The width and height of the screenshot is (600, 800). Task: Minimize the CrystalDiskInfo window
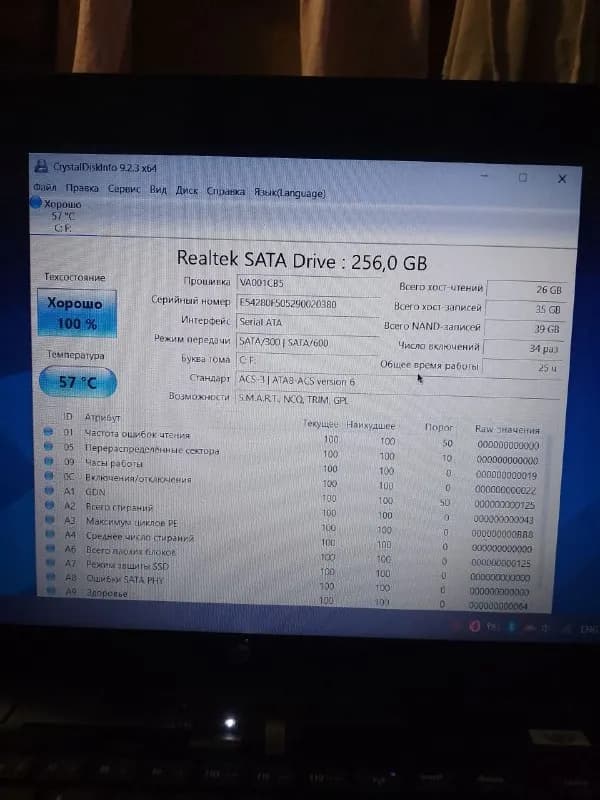484,176
